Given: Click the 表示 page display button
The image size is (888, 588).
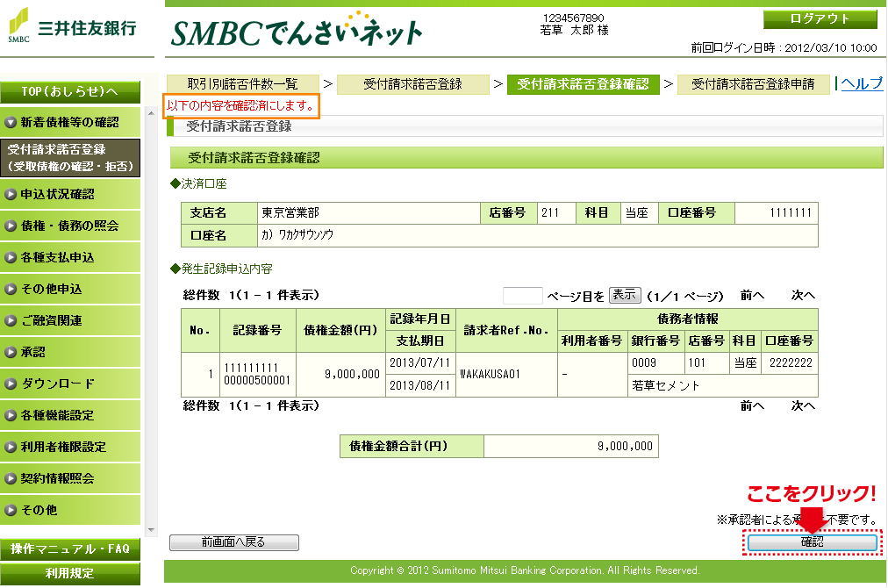Looking at the screenshot, I should (625, 295).
